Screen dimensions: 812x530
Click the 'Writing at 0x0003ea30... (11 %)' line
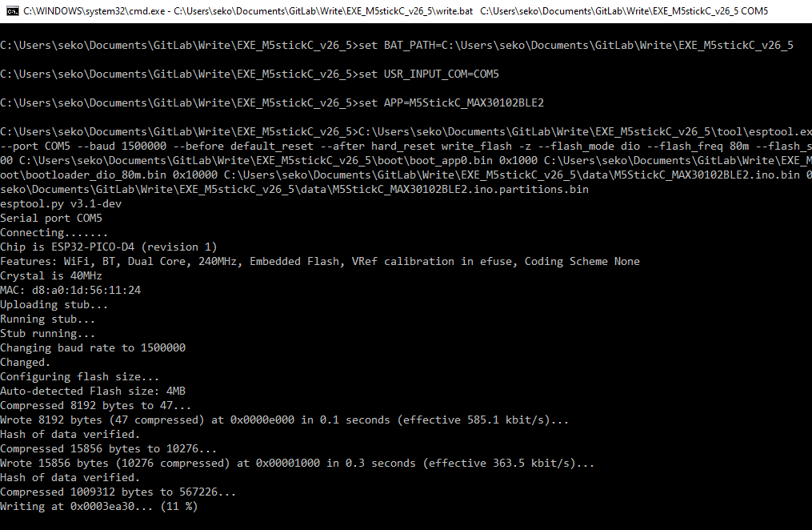pyautogui.click(x=99, y=506)
